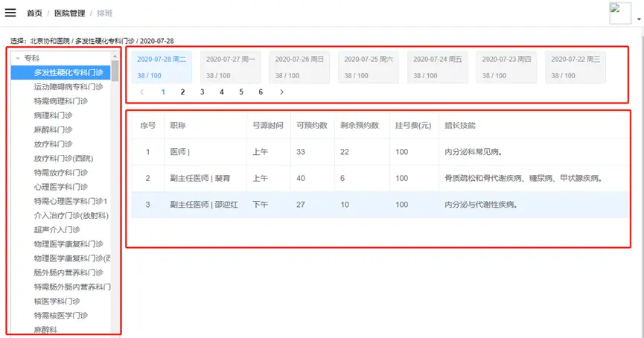Go to 首页 breadcrumb
644x338 pixels.
point(34,13)
